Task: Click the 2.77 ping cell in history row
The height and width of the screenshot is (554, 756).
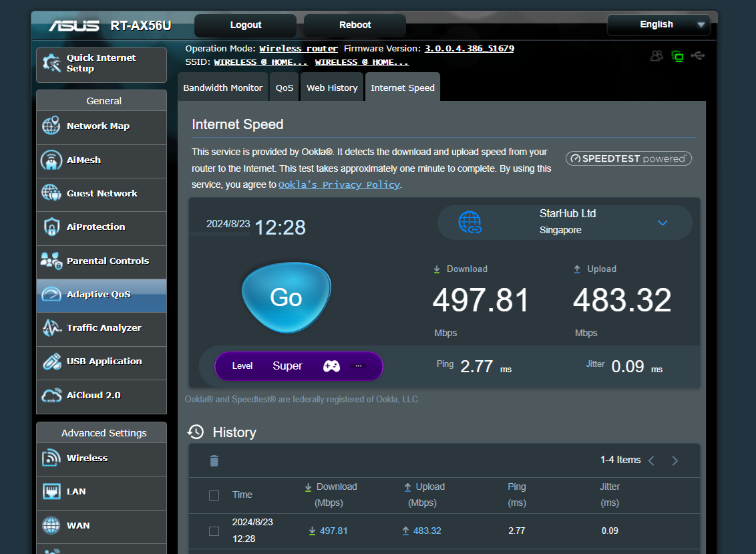Action: coord(517,531)
